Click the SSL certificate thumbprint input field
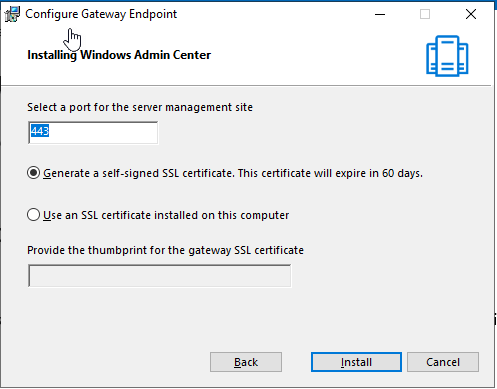Screen dimensions: 497x389 (x=160, y=276)
